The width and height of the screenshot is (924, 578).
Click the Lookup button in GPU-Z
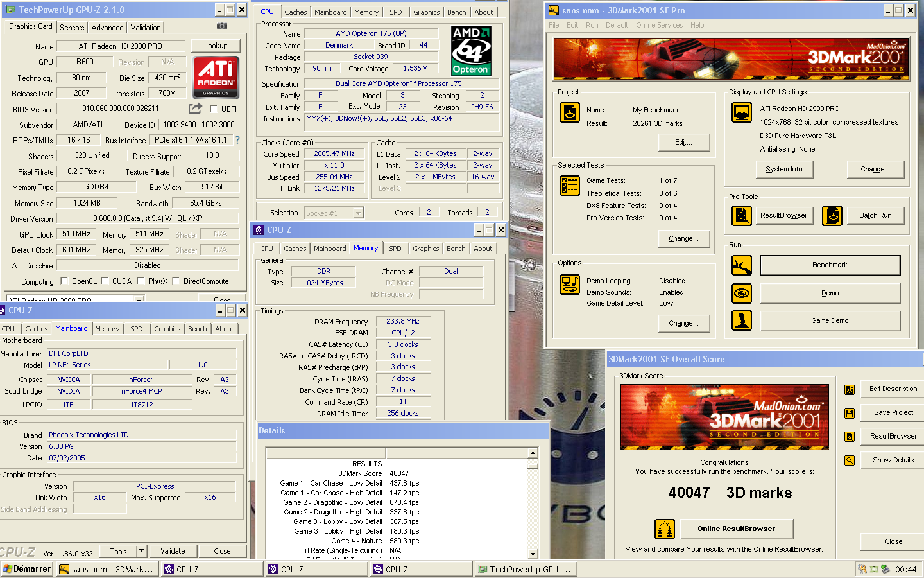coord(216,46)
